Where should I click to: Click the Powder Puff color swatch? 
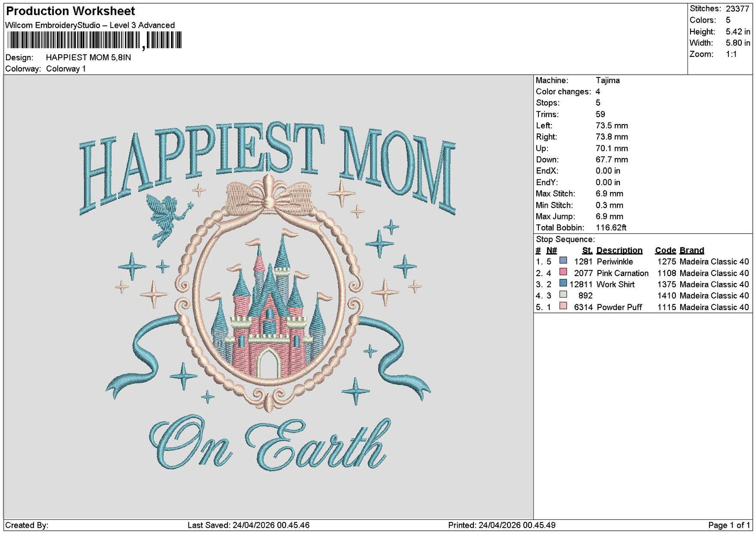(563, 306)
